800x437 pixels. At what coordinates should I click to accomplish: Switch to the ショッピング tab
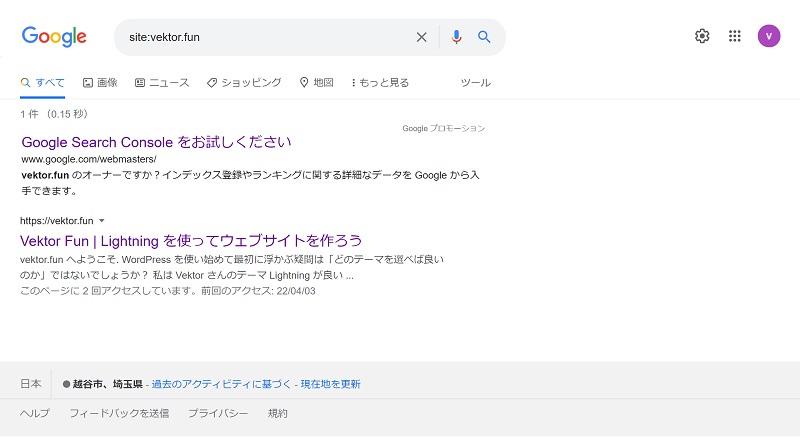pos(244,83)
